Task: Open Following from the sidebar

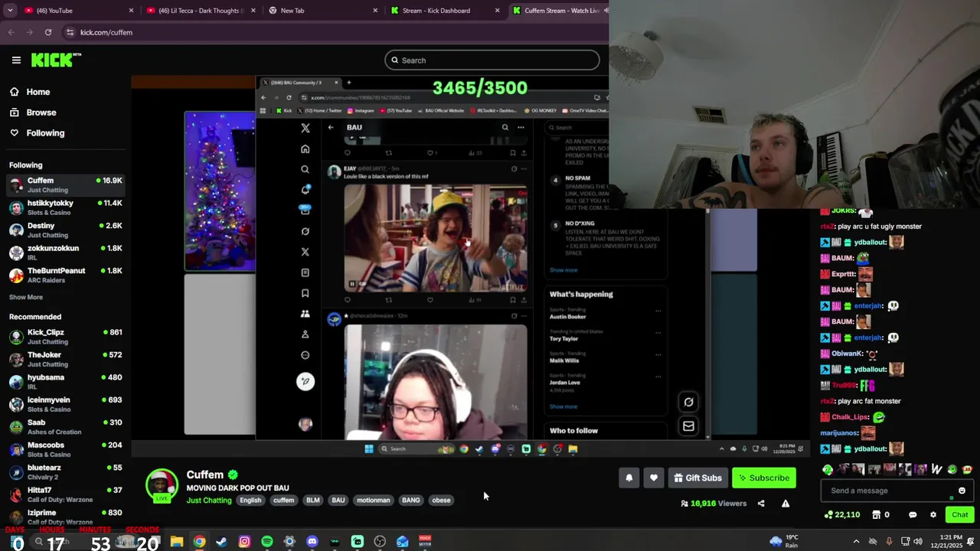Action: click(x=37, y=133)
